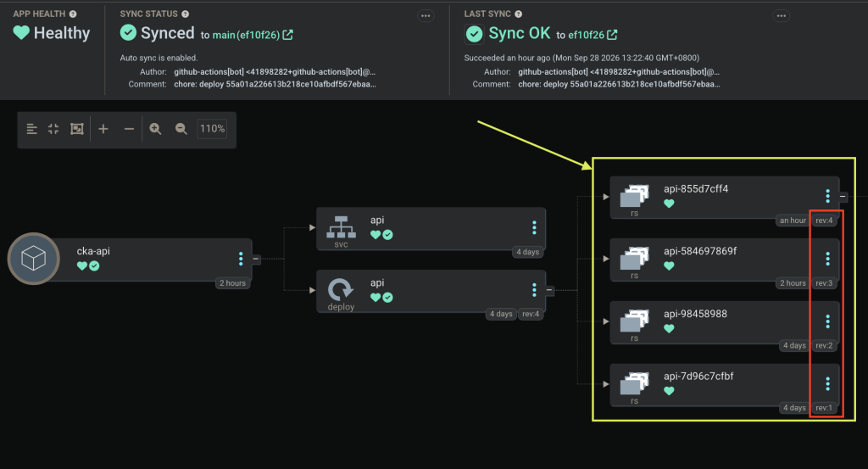Select the api-584697869f replica set icon
The width and height of the screenshot is (868, 469).
(x=634, y=259)
